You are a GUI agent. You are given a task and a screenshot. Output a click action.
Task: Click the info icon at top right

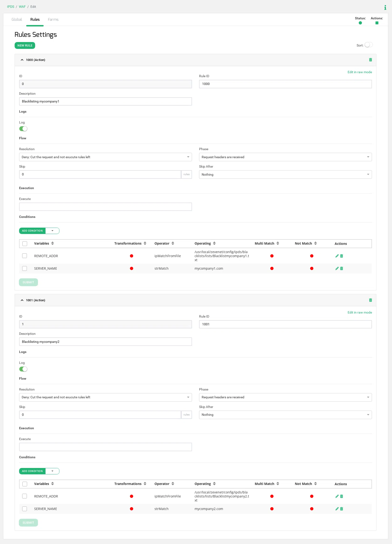(x=385, y=7)
